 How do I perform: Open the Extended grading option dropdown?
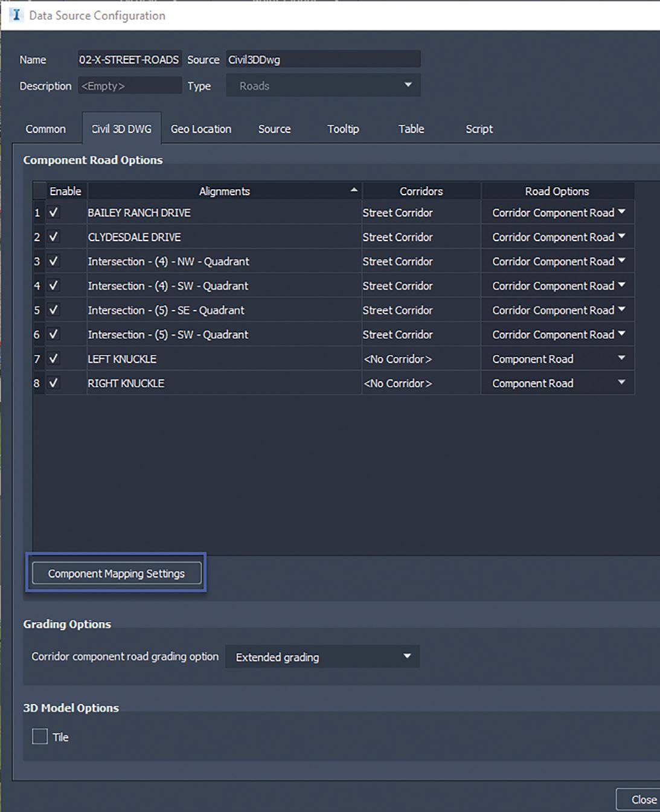(322, 657)
